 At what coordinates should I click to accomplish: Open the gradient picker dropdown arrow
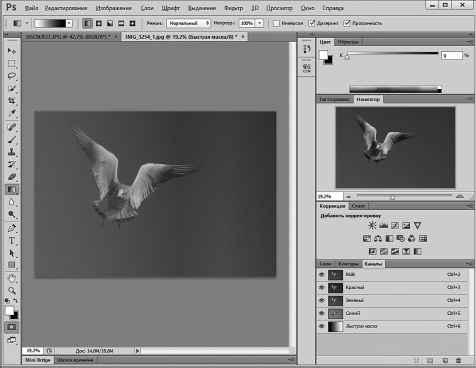[69, 23]
